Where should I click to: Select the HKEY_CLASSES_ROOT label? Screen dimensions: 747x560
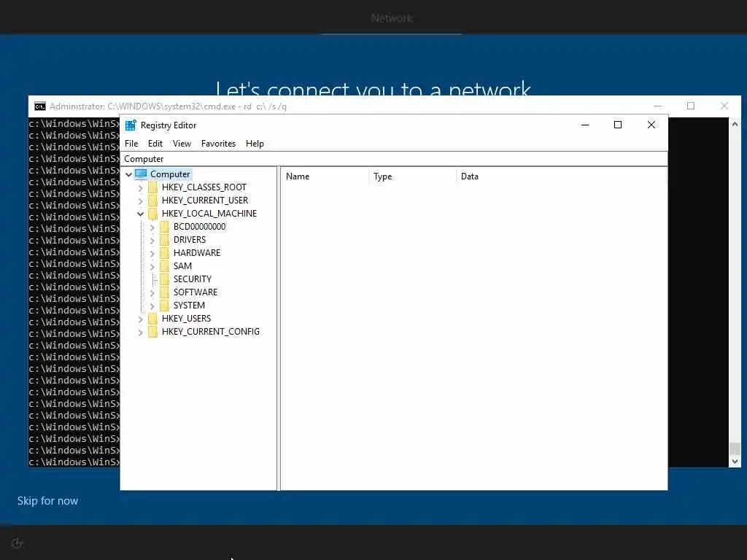[204, 187]
